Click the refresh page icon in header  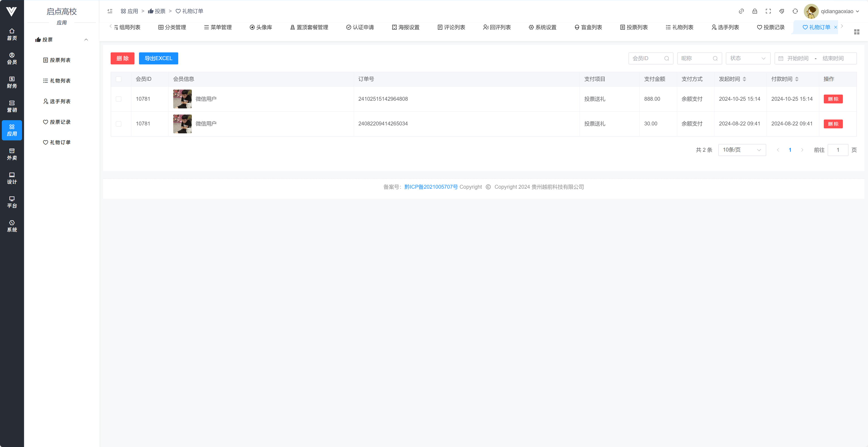795,11
